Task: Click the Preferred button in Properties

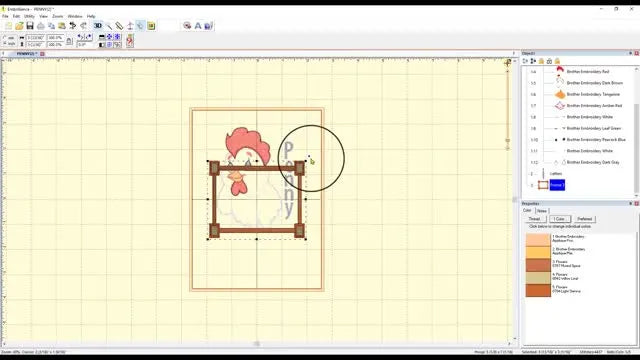Action: (584, 219)
